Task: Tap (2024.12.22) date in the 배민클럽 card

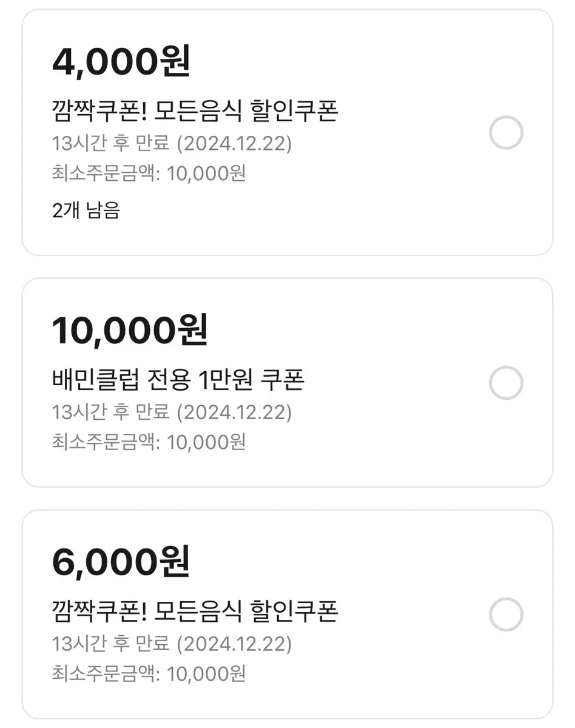Action: tap(234, 413)
